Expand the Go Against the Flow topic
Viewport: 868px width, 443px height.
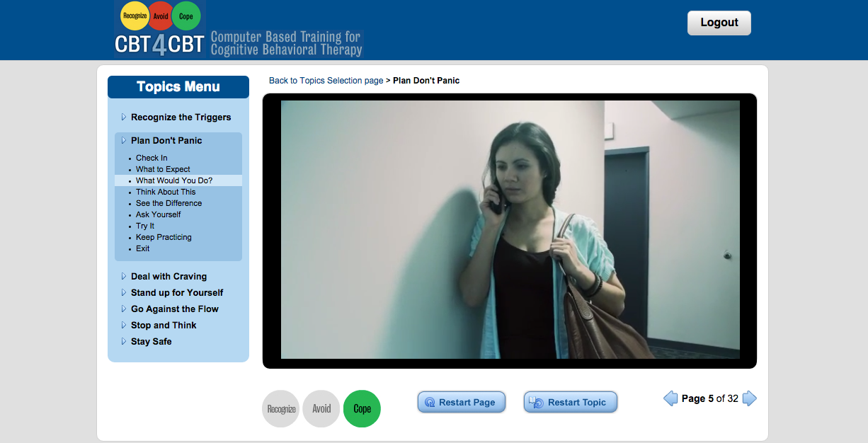click(175, 309)
